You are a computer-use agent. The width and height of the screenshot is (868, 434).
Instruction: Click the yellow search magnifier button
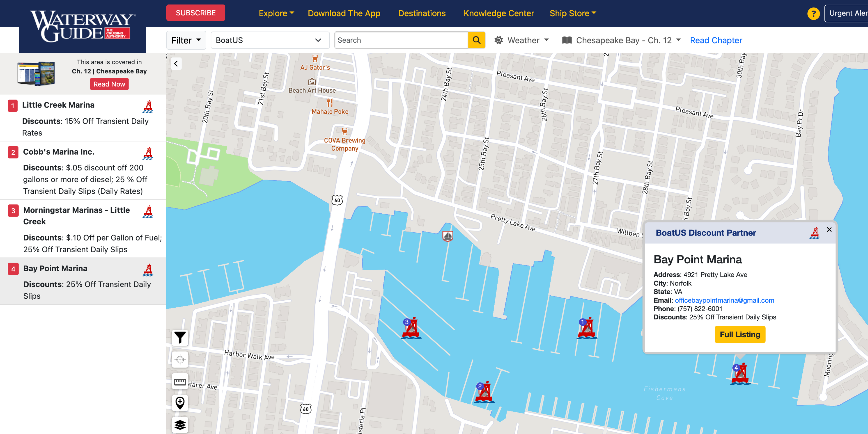coord(476,40)
